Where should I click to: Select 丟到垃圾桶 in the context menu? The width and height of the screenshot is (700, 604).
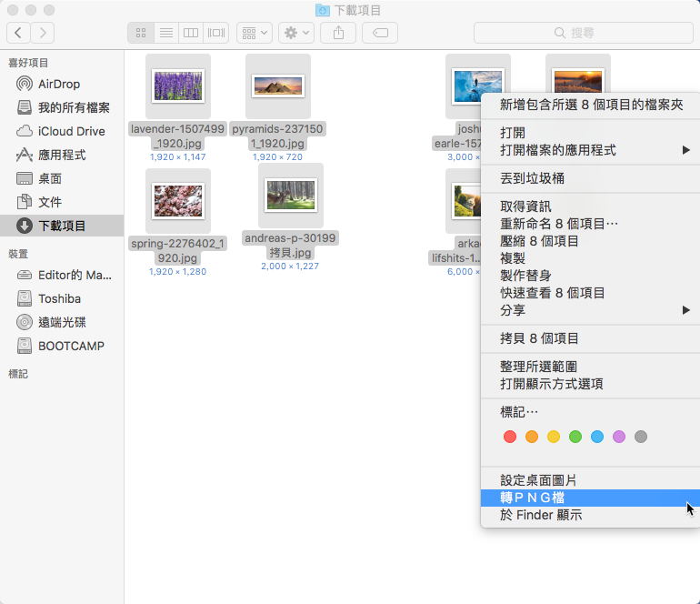tap(532, 178)
